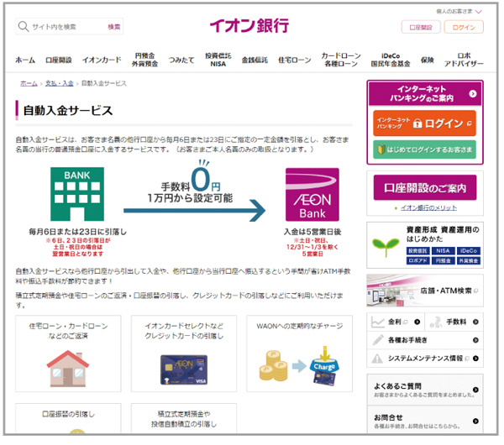
Task: Click the green BANK building icon
Action: (x=70, y=194)
